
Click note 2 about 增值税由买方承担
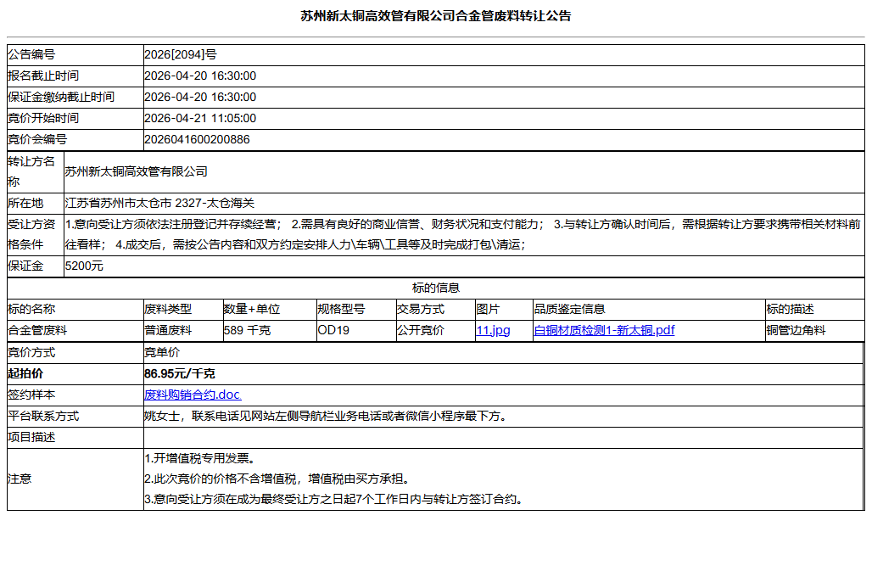coord(278,479)
